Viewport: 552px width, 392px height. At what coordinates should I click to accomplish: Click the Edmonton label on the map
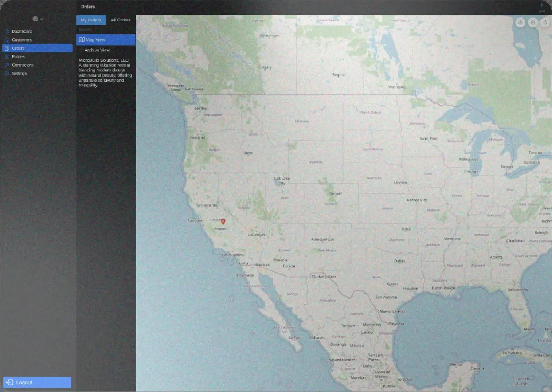point(269,35)
